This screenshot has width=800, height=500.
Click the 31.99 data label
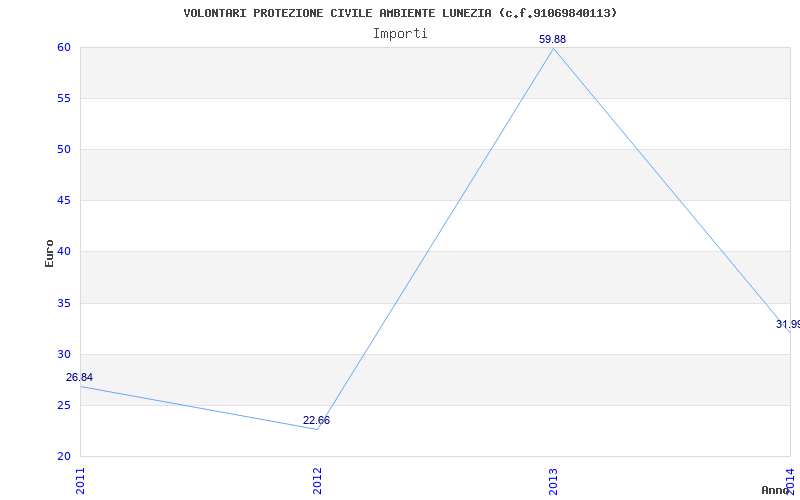click(x=788, y=324)
